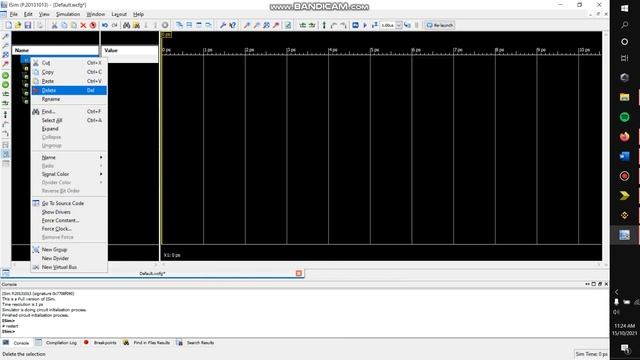Click the Run All play toolbar icon
This screenshot has width=640, height=360.
pos(365,25)
